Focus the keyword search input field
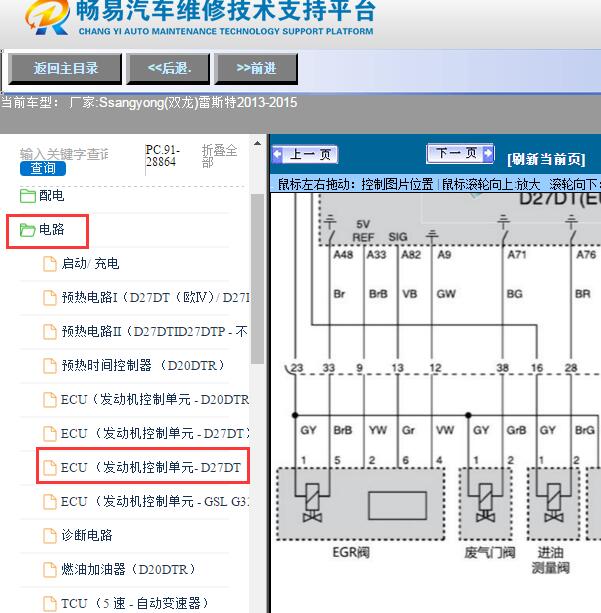This screenshot has width=601, height=613. pos(65,154)
